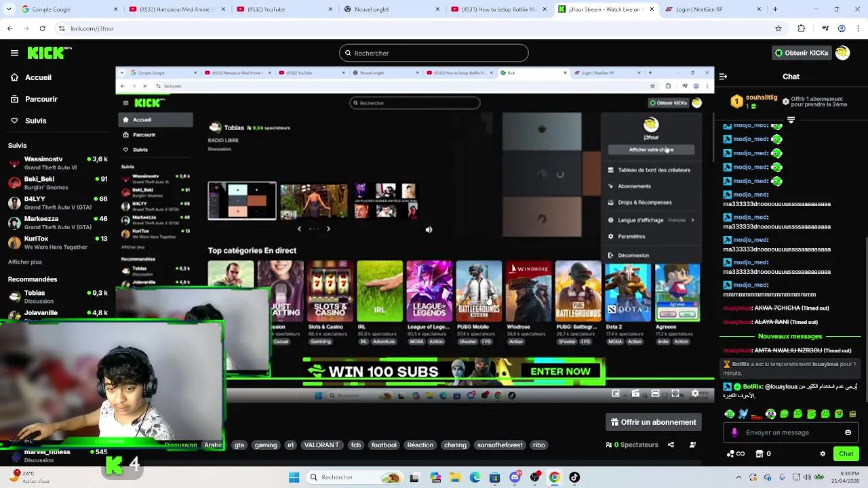This screenshot has height=488, width=868.
Task: Toggle theater mode in the video player
Action: (x=655, y=393)
